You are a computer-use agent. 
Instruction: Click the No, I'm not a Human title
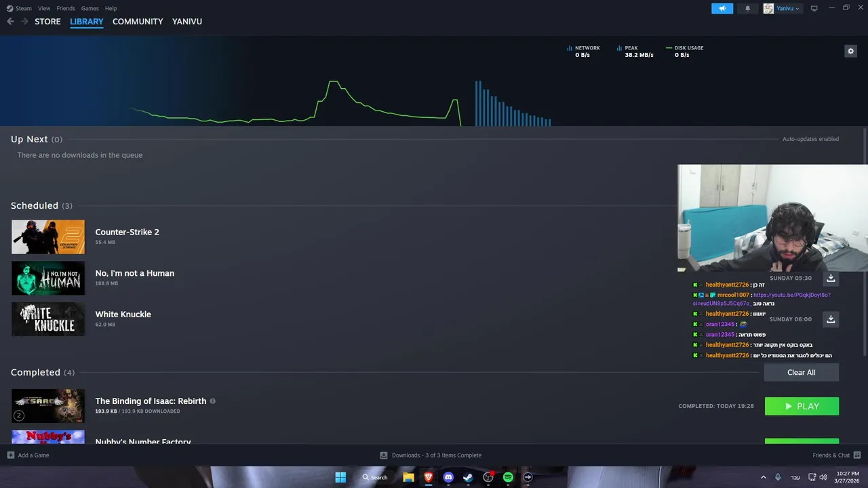coord(135,273)
